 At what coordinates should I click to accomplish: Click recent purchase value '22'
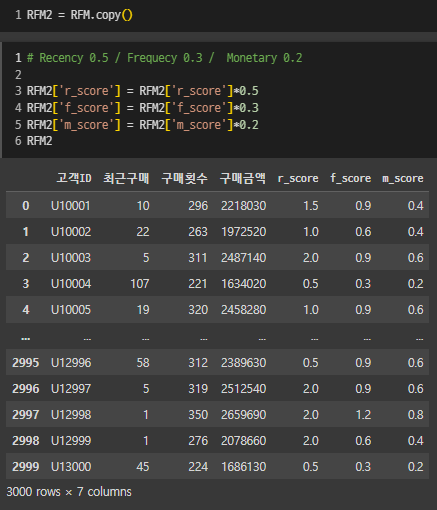click(x=143, y=232)
